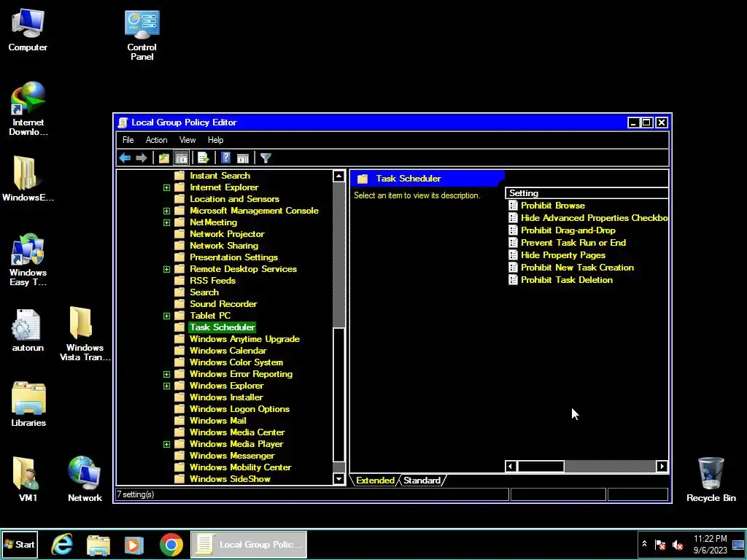This screenshot has height=560, width=747.
Task: Click the Forward arrow in the toolbar
Action: point(141,157)
